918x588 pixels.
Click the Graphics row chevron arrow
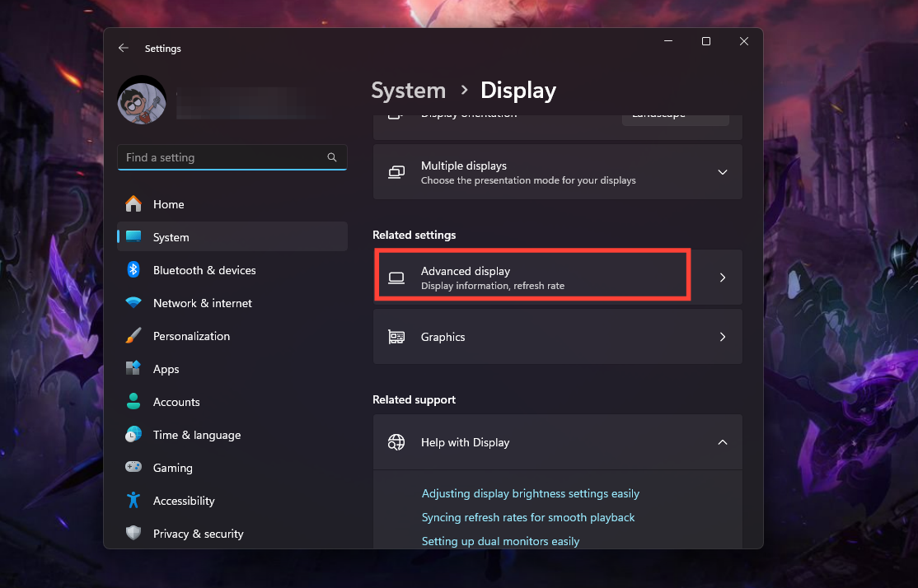723,337
